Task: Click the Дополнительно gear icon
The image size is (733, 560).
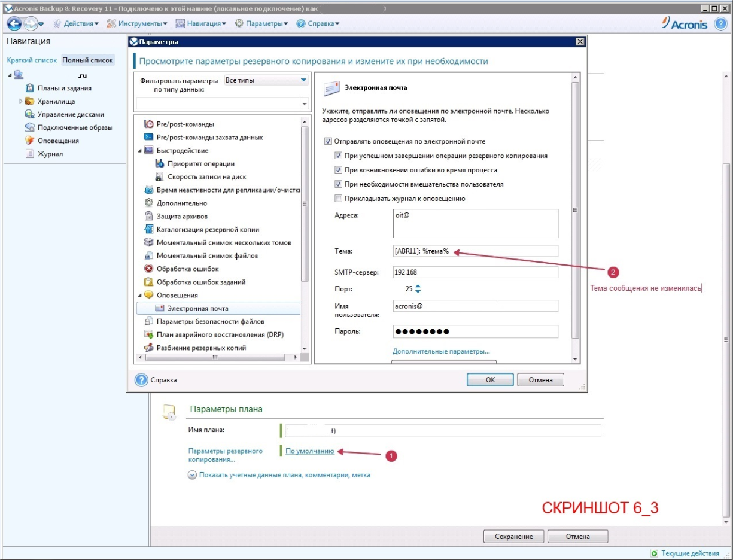Action: [x=150, y=203]
